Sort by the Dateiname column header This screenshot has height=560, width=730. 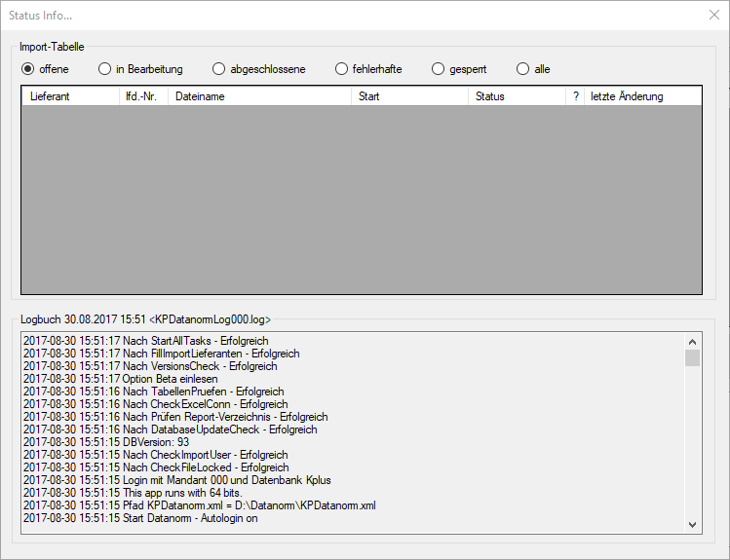click(x=260, y=96)
